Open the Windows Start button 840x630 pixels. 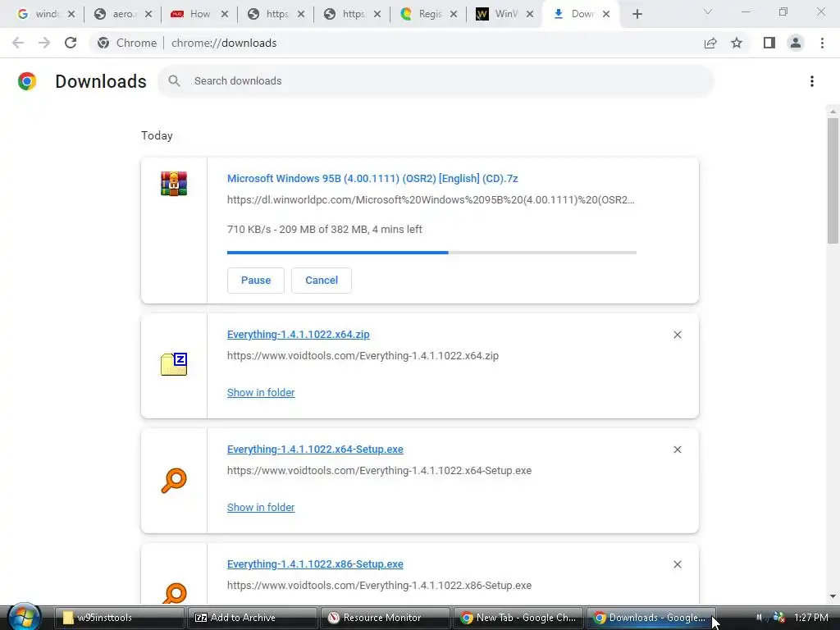24,617
